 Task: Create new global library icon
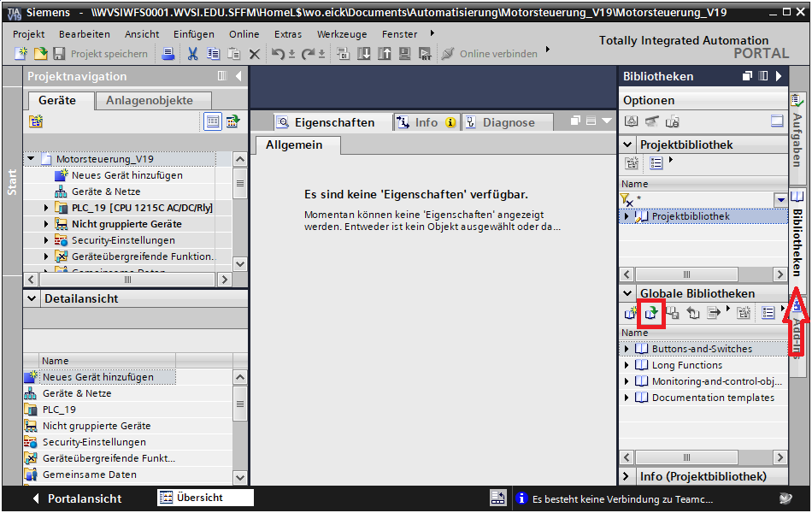coord(630,312)
